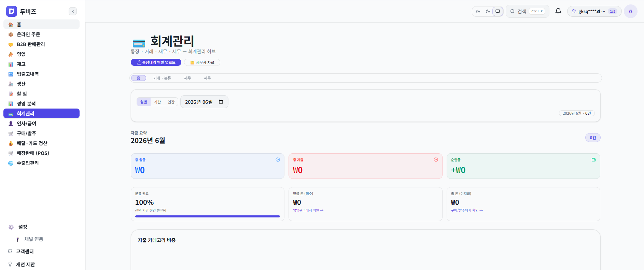The image size is (644, 270).
Task: Click the 세무사 자료 button
Action: [x=202, y=62]
